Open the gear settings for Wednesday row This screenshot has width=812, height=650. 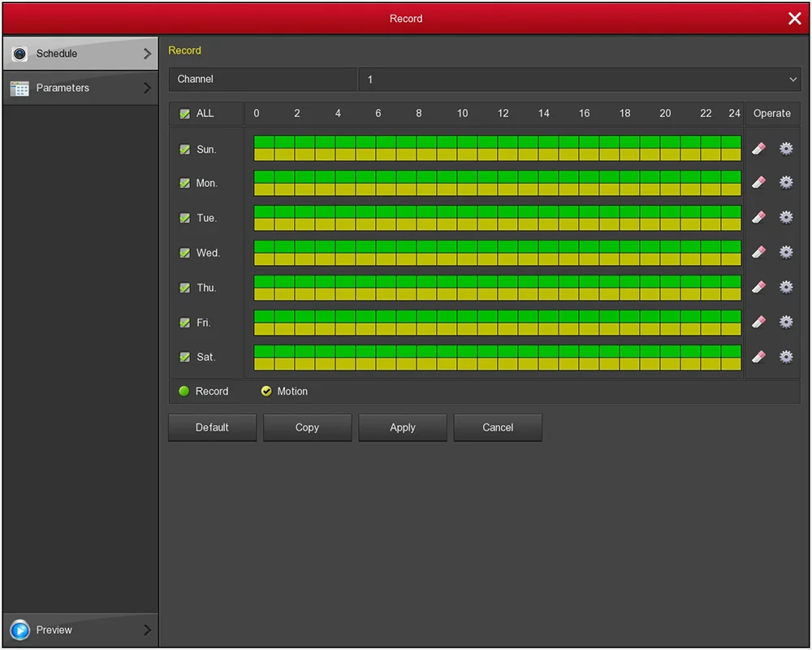click(x=786, y=252)
